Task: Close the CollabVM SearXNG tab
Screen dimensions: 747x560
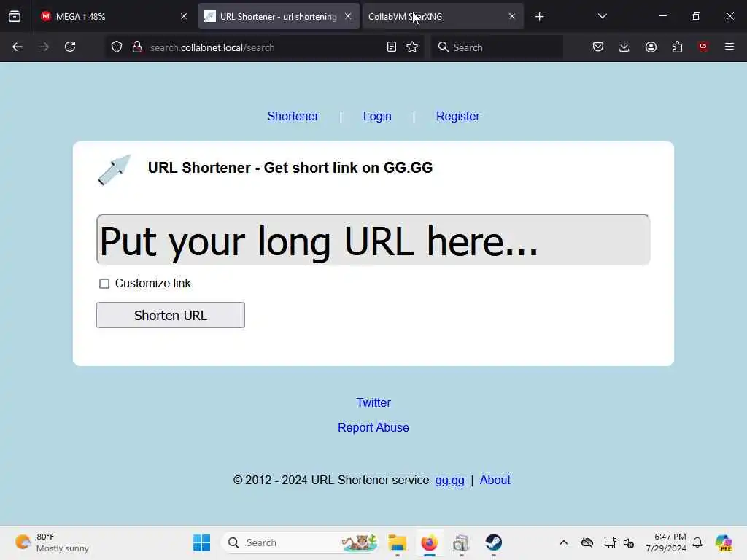Action: tap(511, 16)
